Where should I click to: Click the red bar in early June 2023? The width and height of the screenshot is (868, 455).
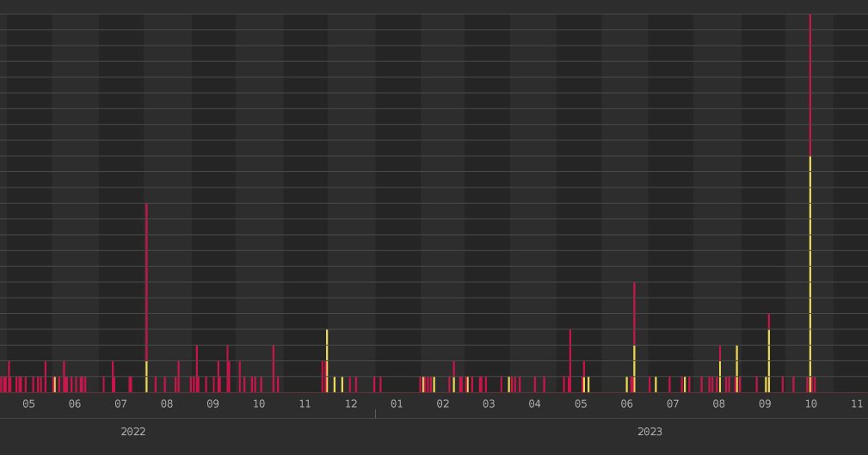click(634, 337)
